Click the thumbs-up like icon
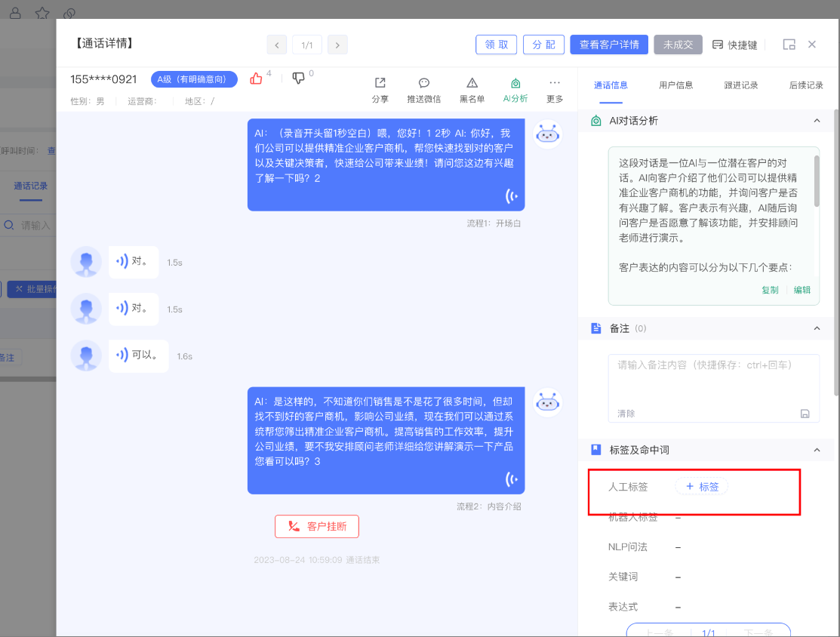This screenshot has height=637, width=840. click(256, 78)
